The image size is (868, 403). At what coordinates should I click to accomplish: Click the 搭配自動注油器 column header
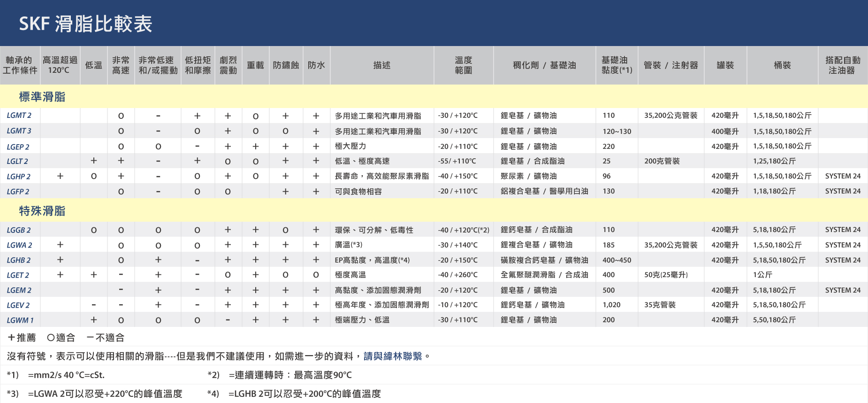[843, 65]
